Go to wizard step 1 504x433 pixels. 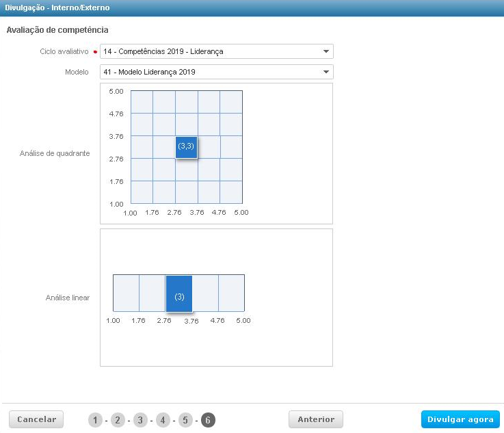click(95, 420)
